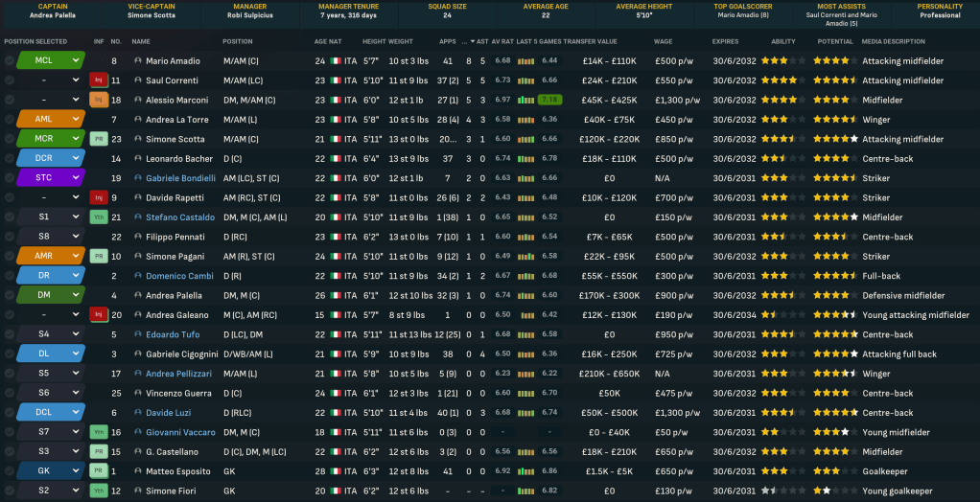Click the orange injury icon for Alessio Marconi
The width and height of the screenshot is (980, 502).
98,100
